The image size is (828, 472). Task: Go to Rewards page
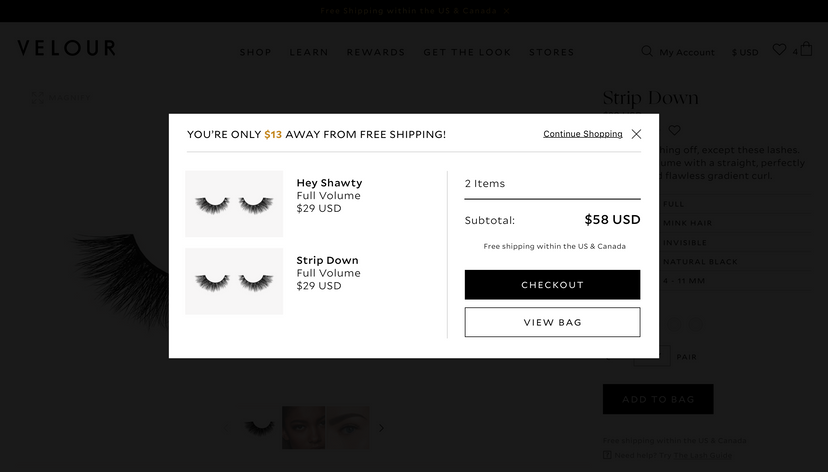click(376, 52)
